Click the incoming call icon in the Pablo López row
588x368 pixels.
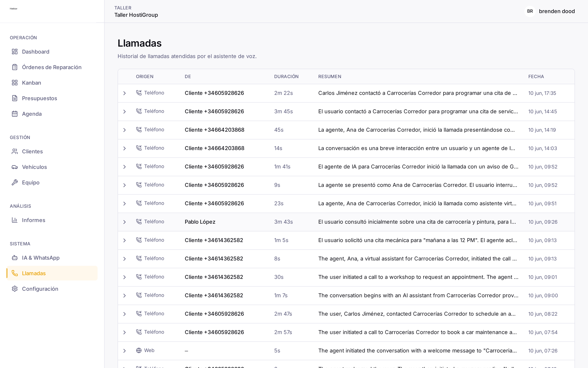click(139, 221)
